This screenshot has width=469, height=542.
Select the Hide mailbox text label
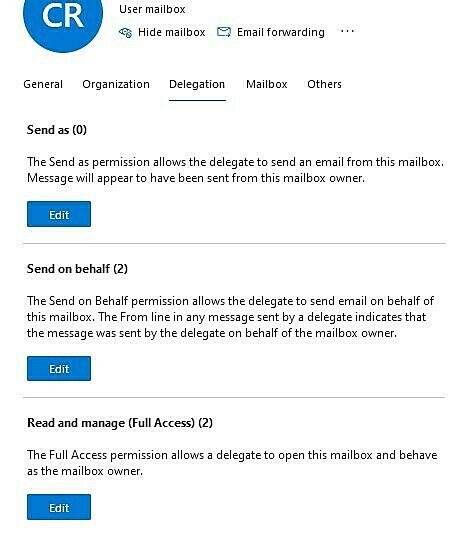[x=171, y=32]
